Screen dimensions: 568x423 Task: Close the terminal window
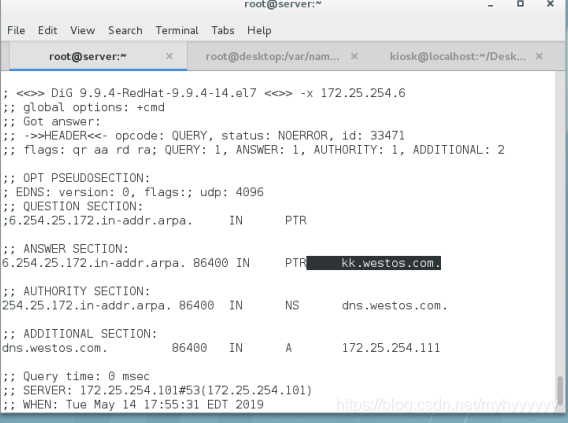[550, 4]
